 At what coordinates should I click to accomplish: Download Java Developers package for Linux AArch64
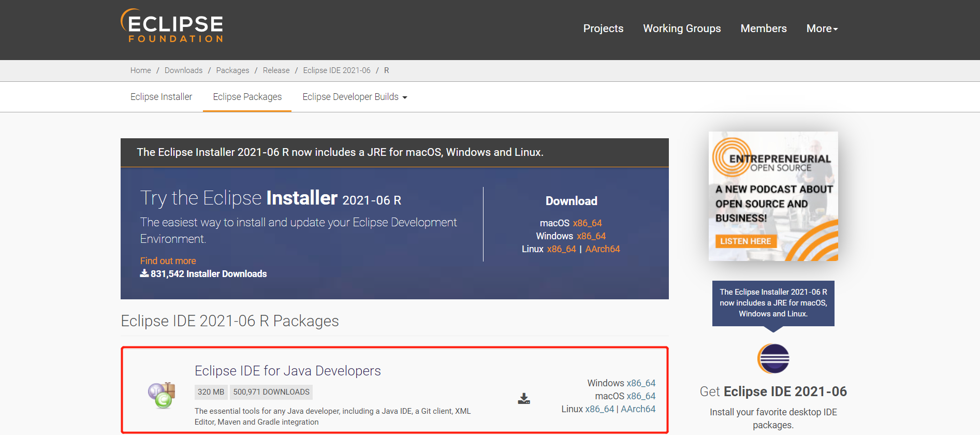click(x=638, y=409)
